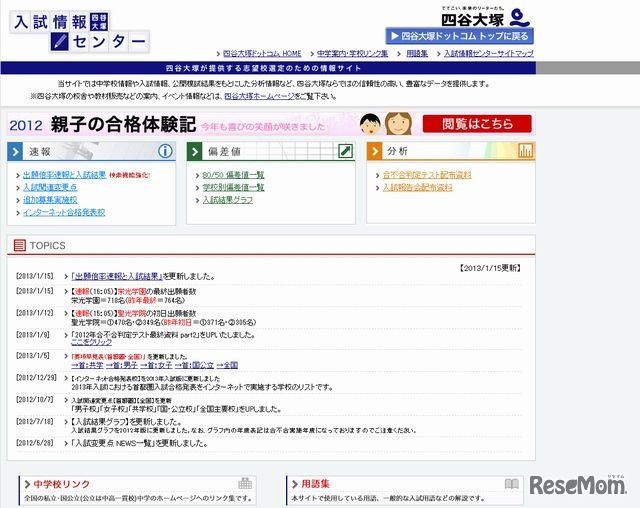Click the arrow before 出願倍率速報と入試結果 in the 速報 box
640x508 pixels.
(18, 175)
